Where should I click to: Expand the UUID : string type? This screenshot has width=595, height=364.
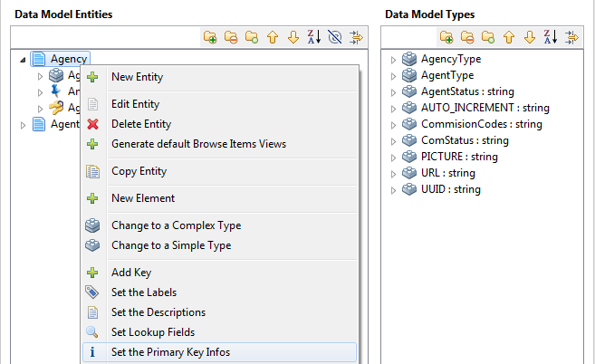(393, 190)
